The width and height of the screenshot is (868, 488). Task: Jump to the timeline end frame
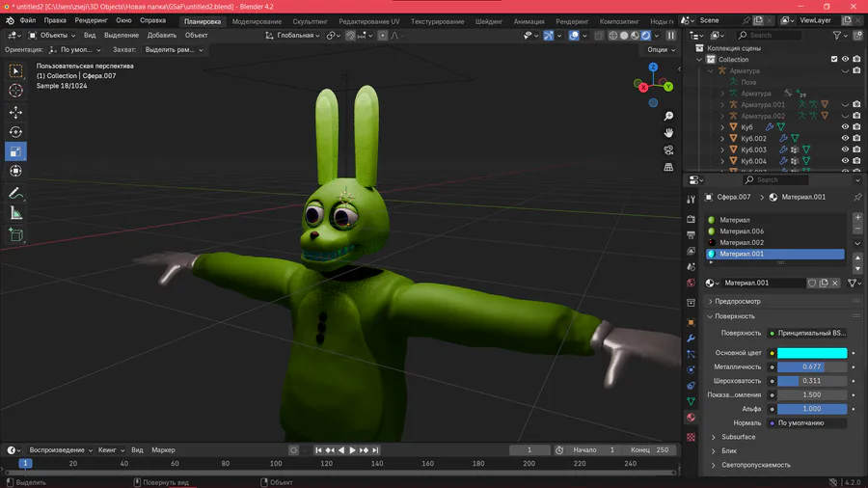375,450
